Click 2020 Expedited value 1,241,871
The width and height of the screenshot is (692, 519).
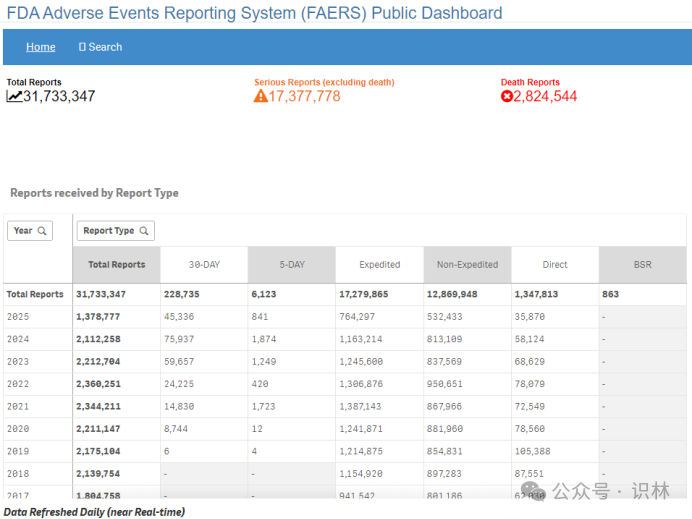(361, 429)
